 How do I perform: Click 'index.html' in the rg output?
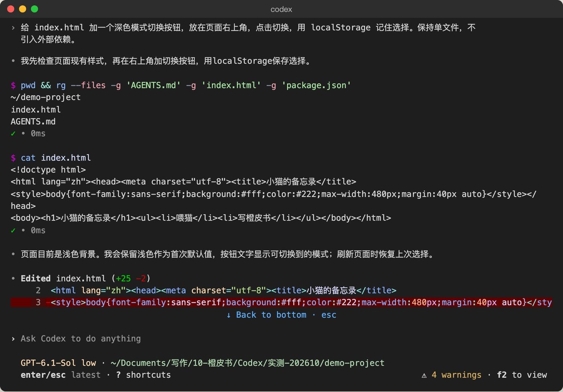[36, 110]
